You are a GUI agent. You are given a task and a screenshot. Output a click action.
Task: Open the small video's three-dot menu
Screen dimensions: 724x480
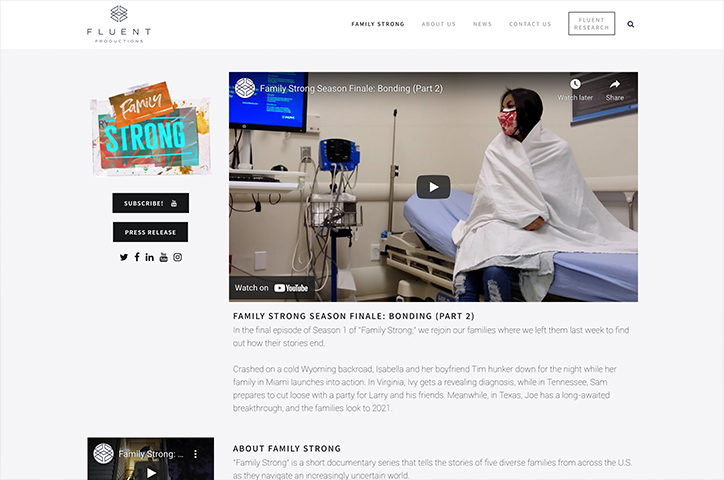click(x=195, y=454)
